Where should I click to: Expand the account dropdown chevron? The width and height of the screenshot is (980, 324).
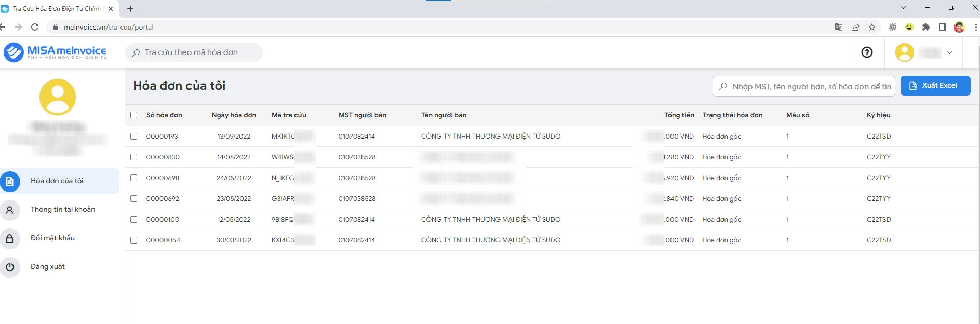[950, 52]
